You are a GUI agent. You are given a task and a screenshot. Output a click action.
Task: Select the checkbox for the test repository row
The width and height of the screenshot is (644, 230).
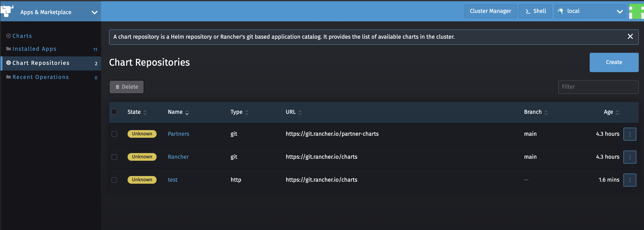click(x=114, y=180)
